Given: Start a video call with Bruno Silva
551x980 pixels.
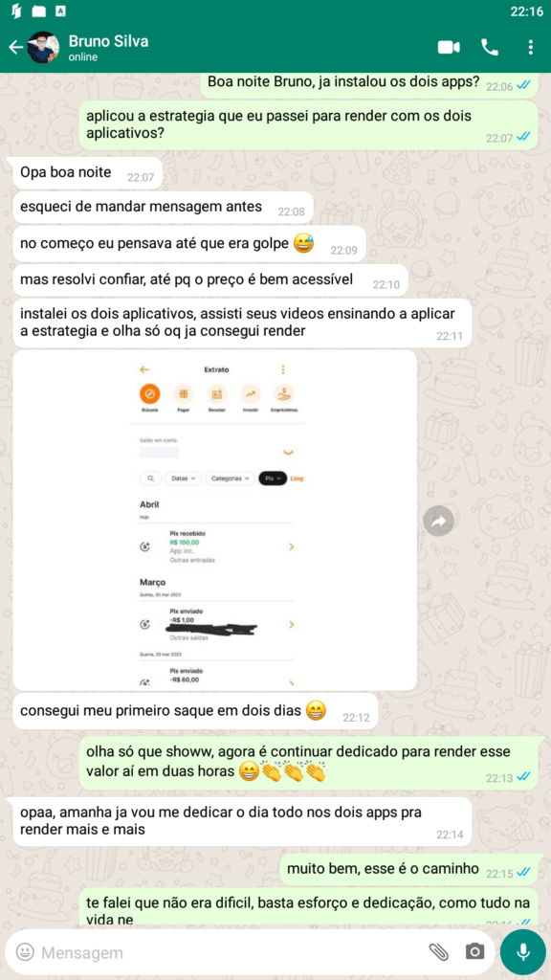Looking at the screenshot, I should (x=449, y=48).
